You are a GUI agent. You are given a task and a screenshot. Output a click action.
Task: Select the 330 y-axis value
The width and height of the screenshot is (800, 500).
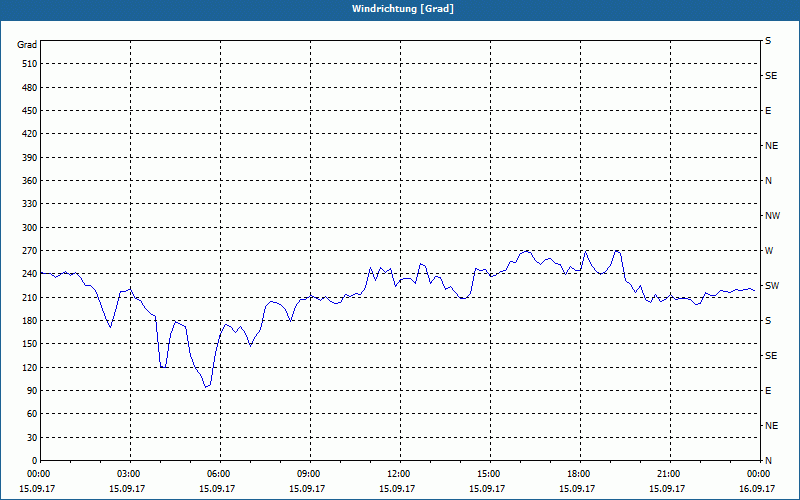pyautogui.click(x=30, y=204)
